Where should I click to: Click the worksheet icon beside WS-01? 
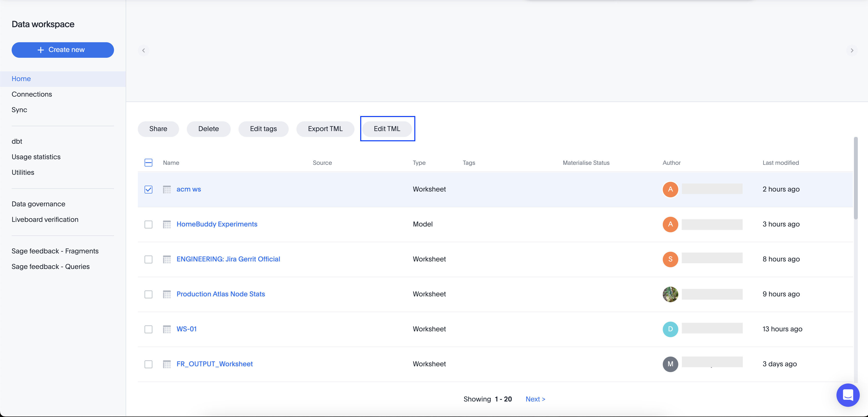pos(167,329)
